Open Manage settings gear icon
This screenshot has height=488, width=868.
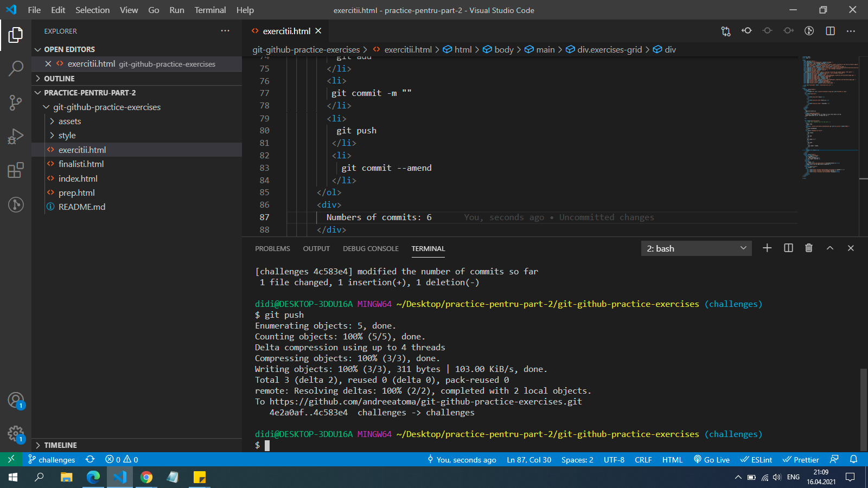16,433
